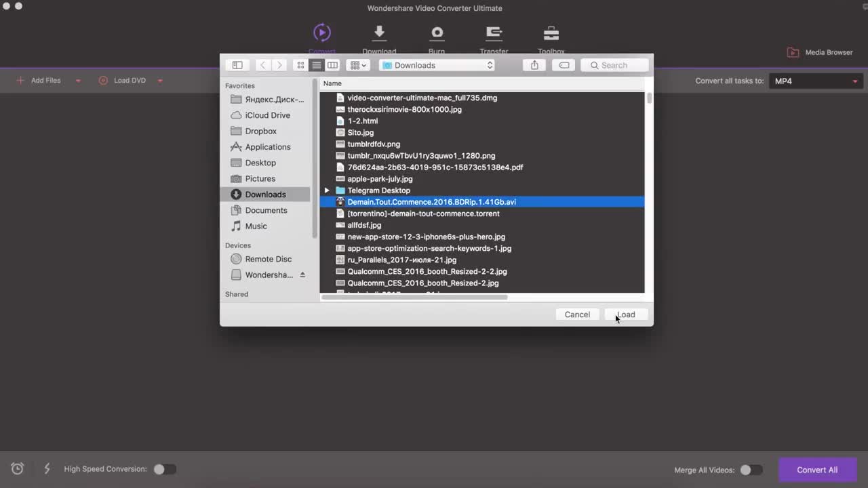Viewport: 868px width, 488px height.
Task: Switch to icon view in dialog
Action: pyautogui.click(x=300, y=65)
